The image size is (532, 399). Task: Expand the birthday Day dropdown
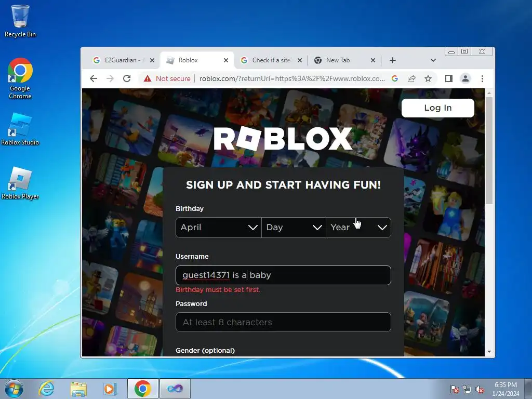point(294,228)
